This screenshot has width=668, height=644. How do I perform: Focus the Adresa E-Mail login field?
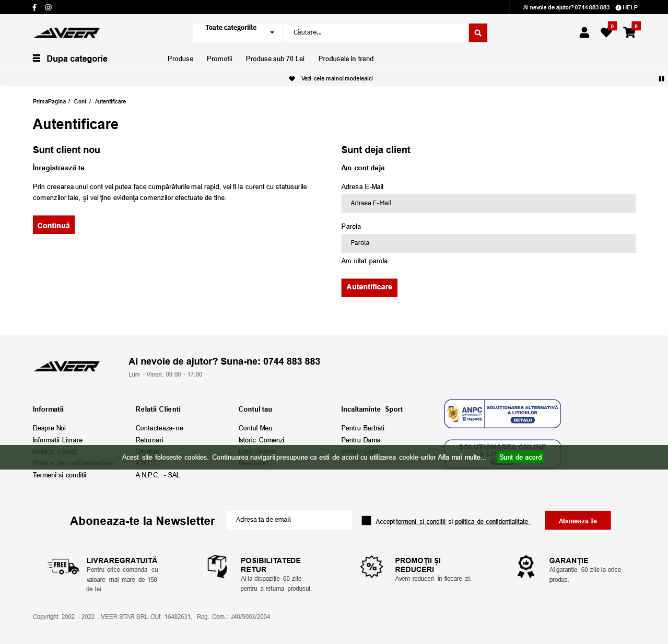click(488, 204)
